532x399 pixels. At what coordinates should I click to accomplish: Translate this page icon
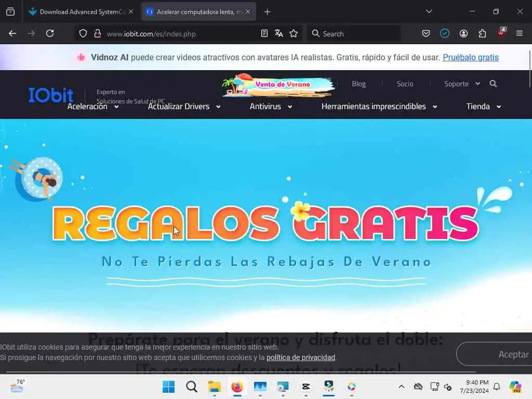point(279,34)
